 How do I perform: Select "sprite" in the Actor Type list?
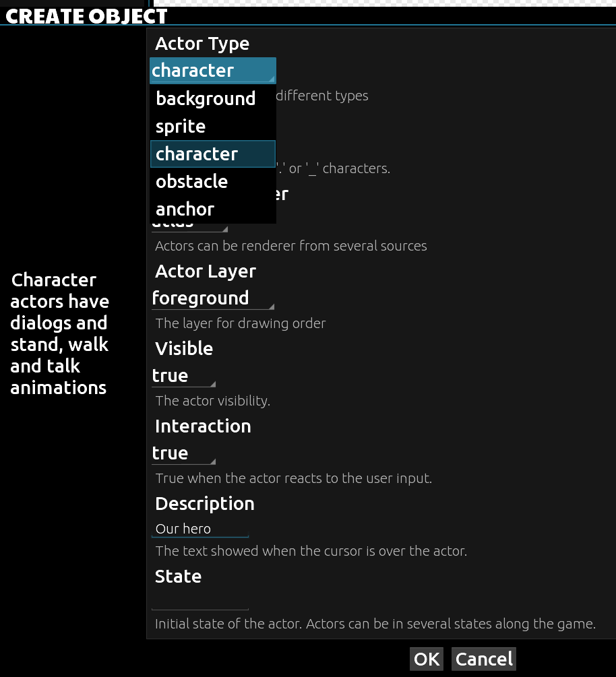click(x=180, y=126)
